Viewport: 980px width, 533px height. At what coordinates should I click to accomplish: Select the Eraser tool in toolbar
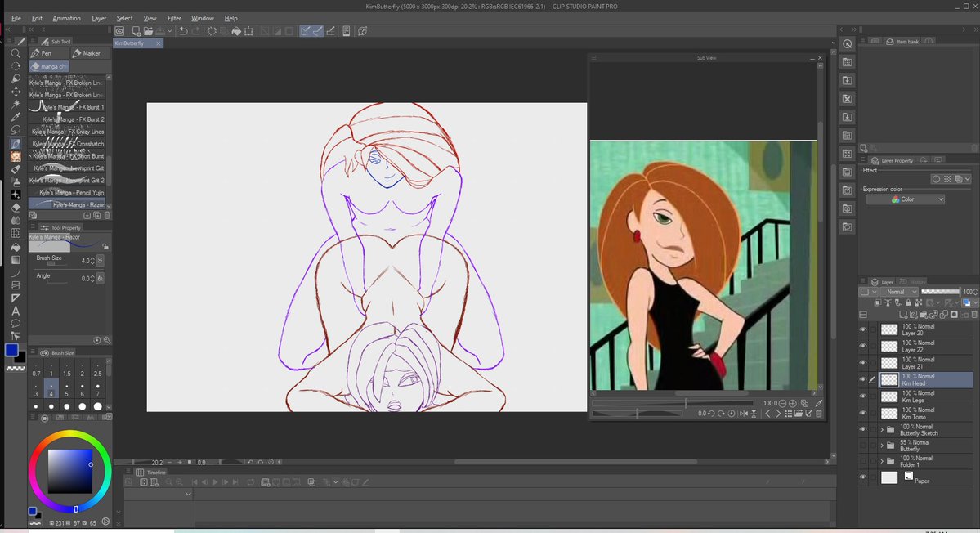point(16,207)
